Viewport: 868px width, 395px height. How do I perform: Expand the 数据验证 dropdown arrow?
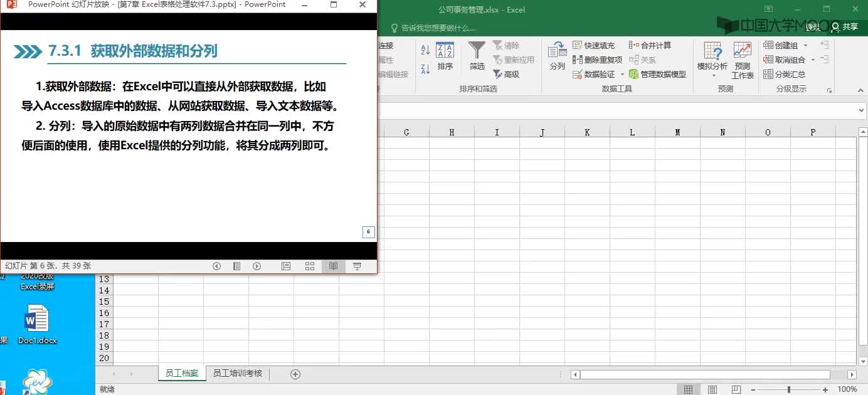pos(622,74)
